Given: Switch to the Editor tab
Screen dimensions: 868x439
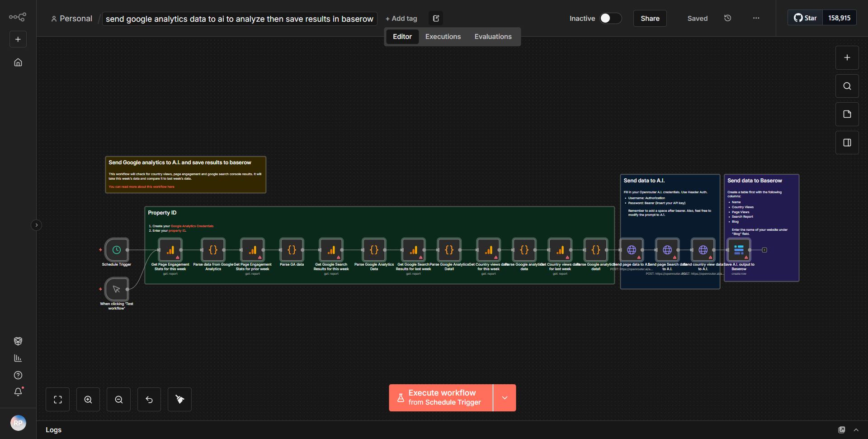Looking at the screenshot, I should coord(402,37).
